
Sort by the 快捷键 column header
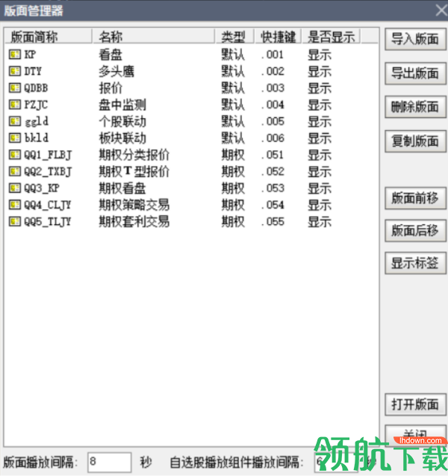(x=279, y=37)
